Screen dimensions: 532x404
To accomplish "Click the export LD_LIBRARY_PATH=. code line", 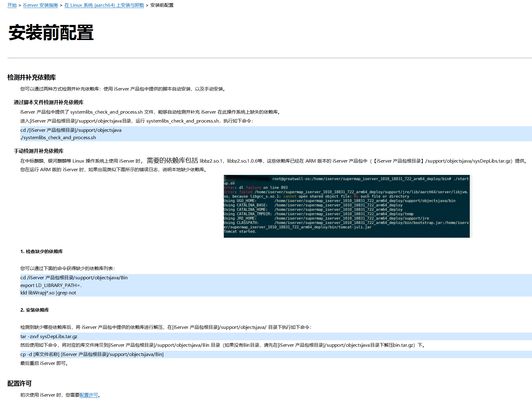I will tap(51, 285).
